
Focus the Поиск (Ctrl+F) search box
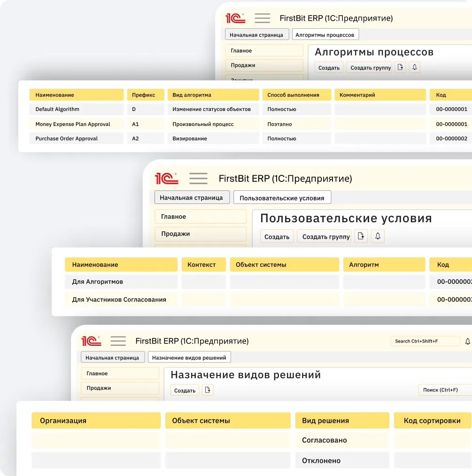(x=444, y=390)
